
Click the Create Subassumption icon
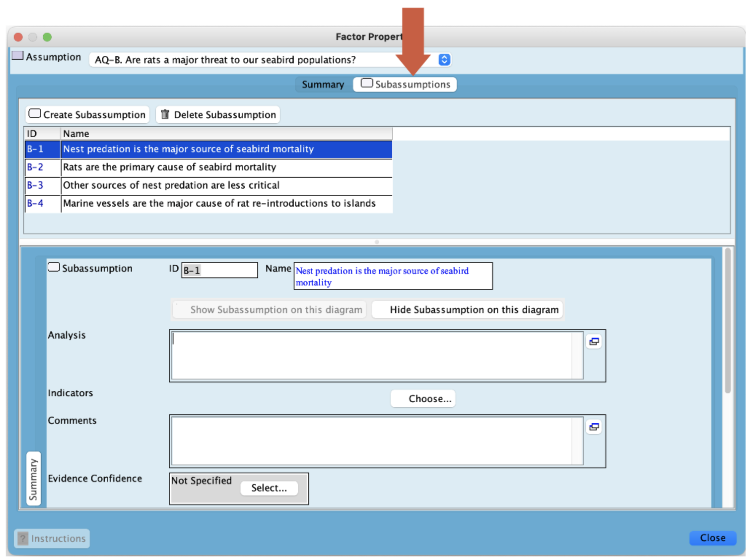(x=35, y=114)
